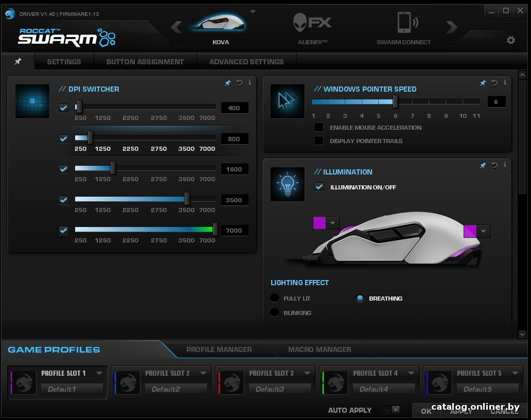Disable the 800 DPI level checkbox
531x420 pixels.
pyautogui.click(x=63, y=138)
